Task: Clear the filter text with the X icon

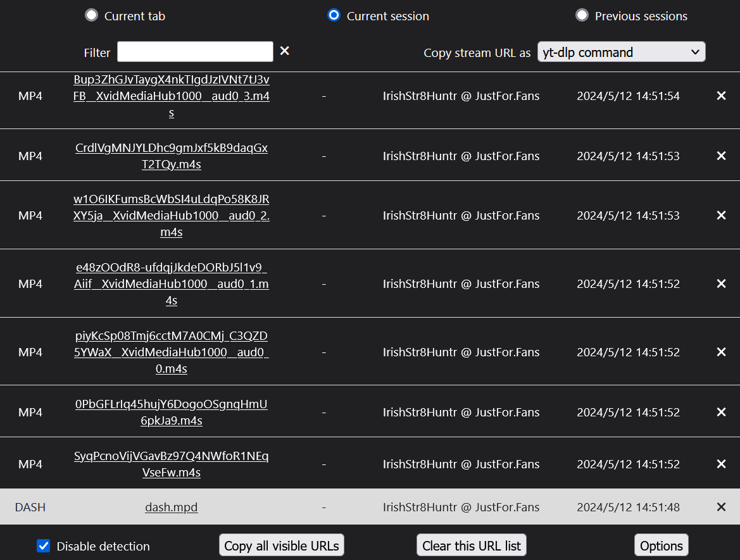Action: coord(285,51)
